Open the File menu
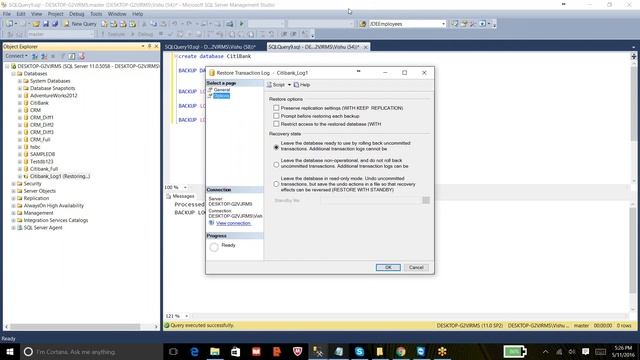 7,14
